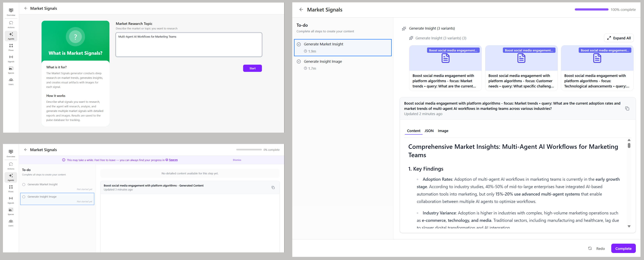Open Market trends variant card

[445, 68]
